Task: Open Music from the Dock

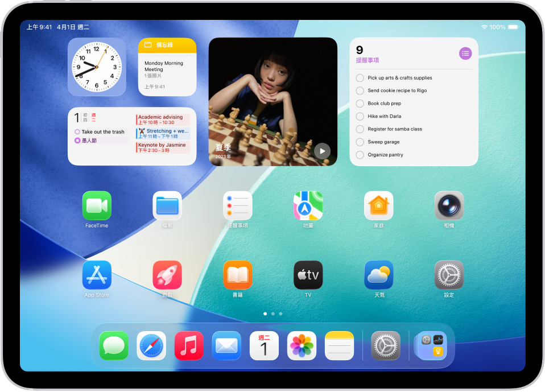Action: [188, 345]
